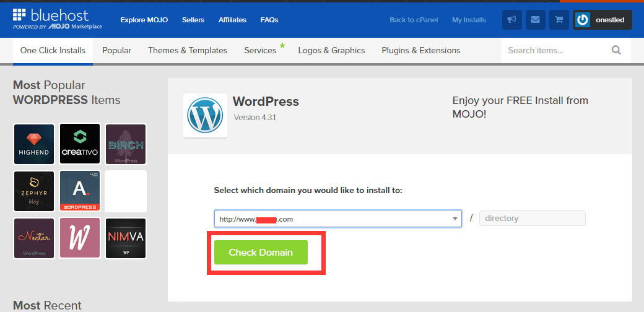
Task: Select the One Click Installs tab
Action: (x=53, y=51)
